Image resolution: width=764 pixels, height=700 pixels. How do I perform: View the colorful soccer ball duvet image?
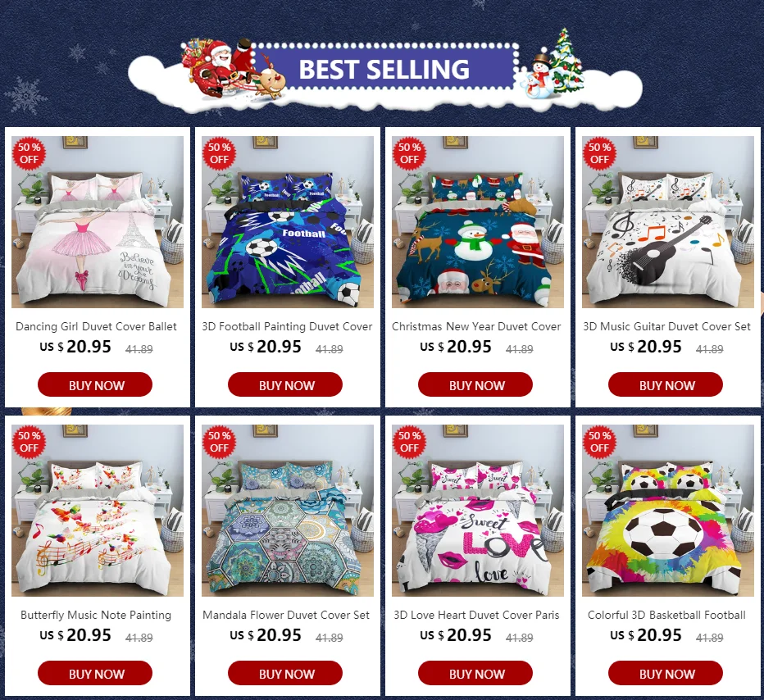tap(667, 511)
